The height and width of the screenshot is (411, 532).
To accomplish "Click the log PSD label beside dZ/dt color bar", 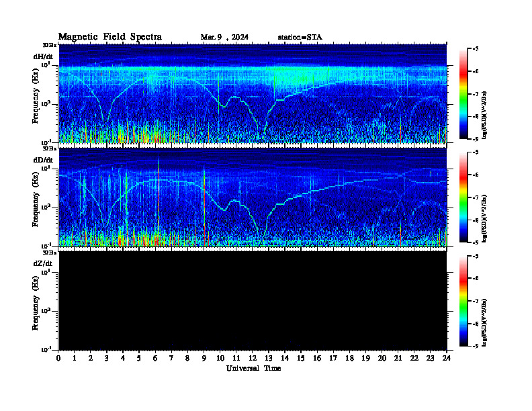I will tap(486, 322).
